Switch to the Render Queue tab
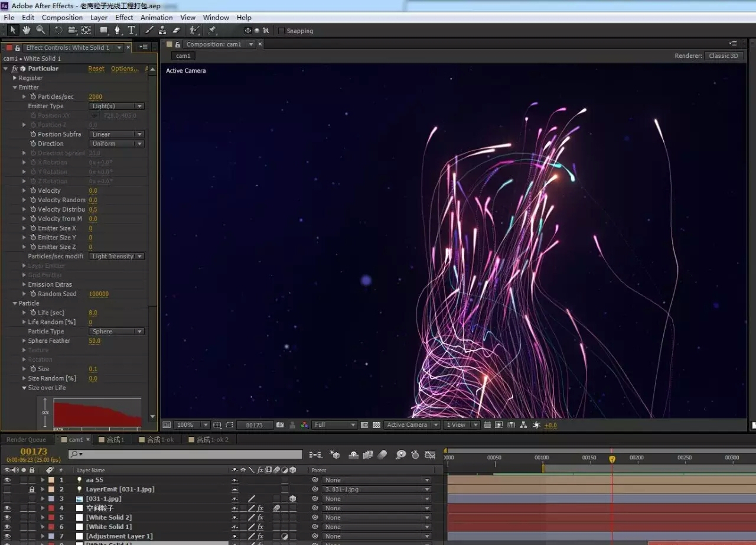 (x=26, y=440)
